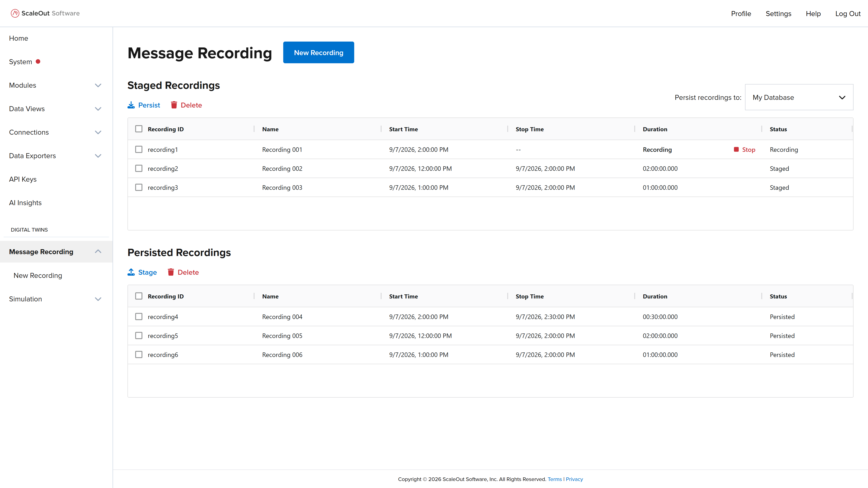The image size is (868, 488).
Task: Click the red System status dot
Action: pyautogui.click(x=38, y=62)
